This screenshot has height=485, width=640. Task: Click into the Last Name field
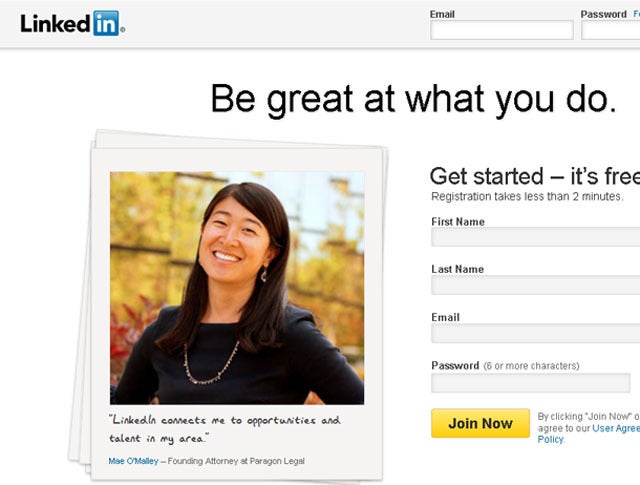[536, 285]
